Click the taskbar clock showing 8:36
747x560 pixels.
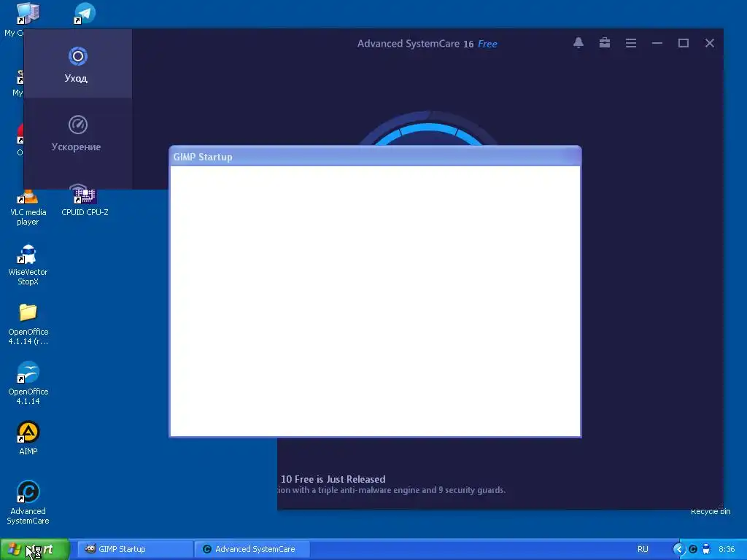(727, 549)
